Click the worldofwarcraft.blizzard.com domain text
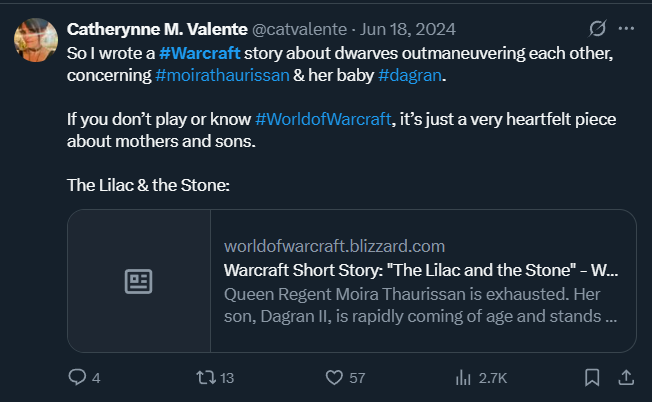652x402 pixels. click(334, 246)
